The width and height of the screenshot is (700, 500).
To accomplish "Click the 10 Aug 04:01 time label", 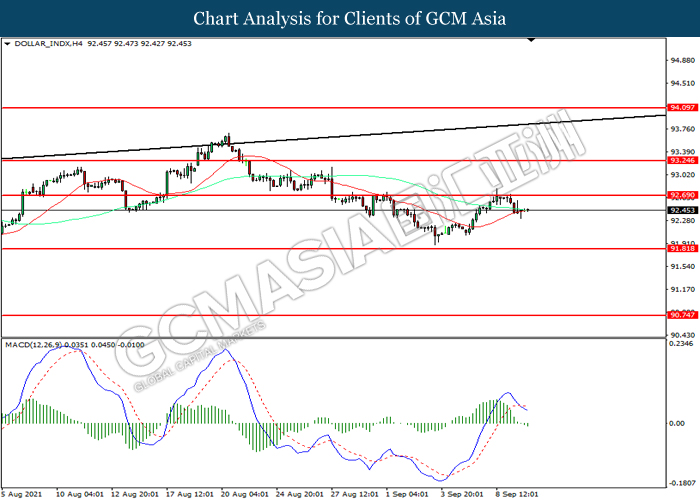I will pyautogui.click(x=79, y=494).
